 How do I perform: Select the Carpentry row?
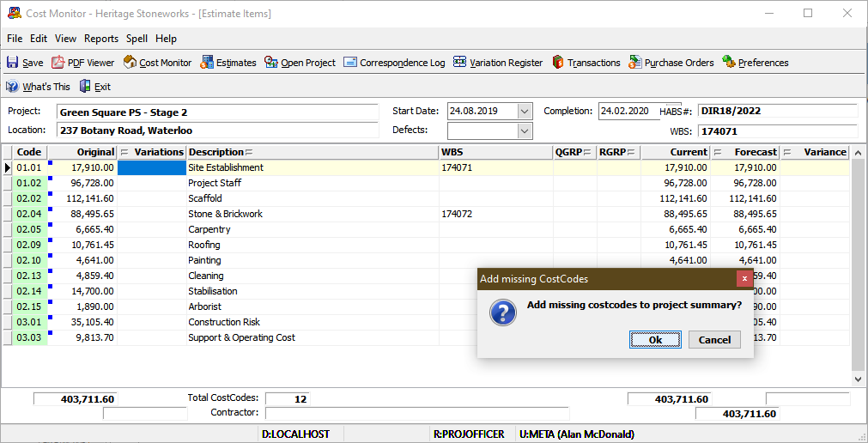(426, 229)
